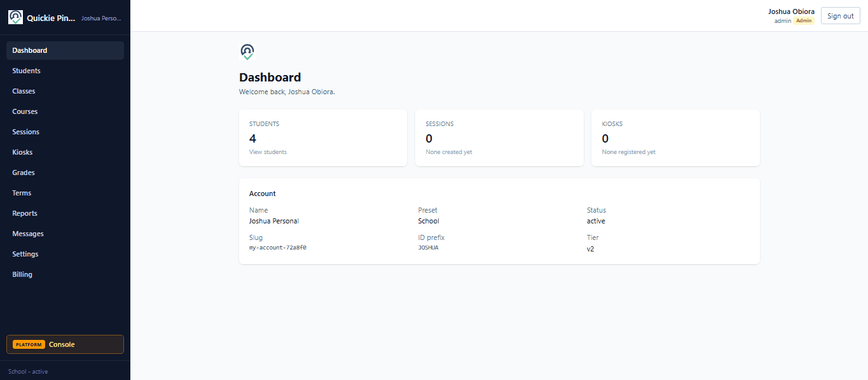This screenshot has height=380, width=868.
Task: Select Kiosks in the navigation
Action: point(65,152)
